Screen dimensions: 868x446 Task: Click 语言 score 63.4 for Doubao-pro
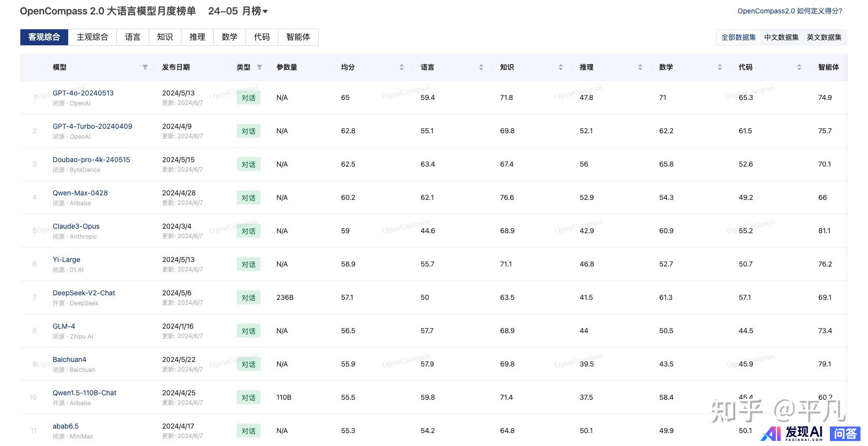[x=428, y=164]
